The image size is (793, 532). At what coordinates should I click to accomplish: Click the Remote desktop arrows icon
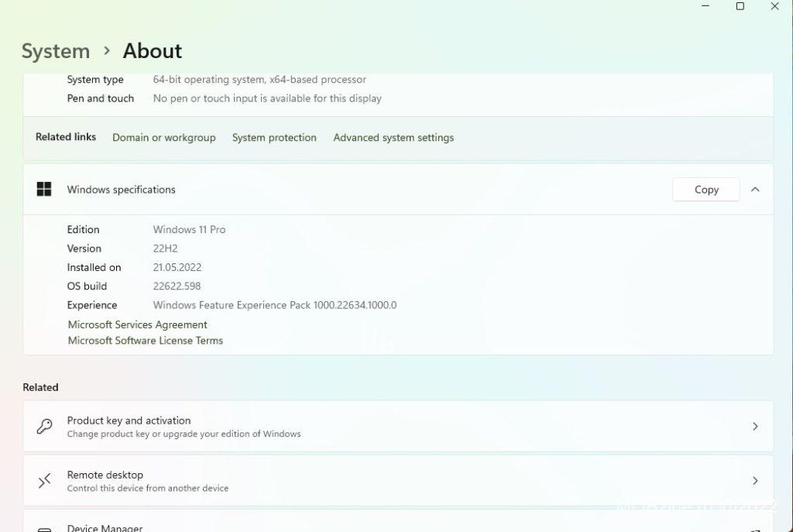(x=45, y=481)
